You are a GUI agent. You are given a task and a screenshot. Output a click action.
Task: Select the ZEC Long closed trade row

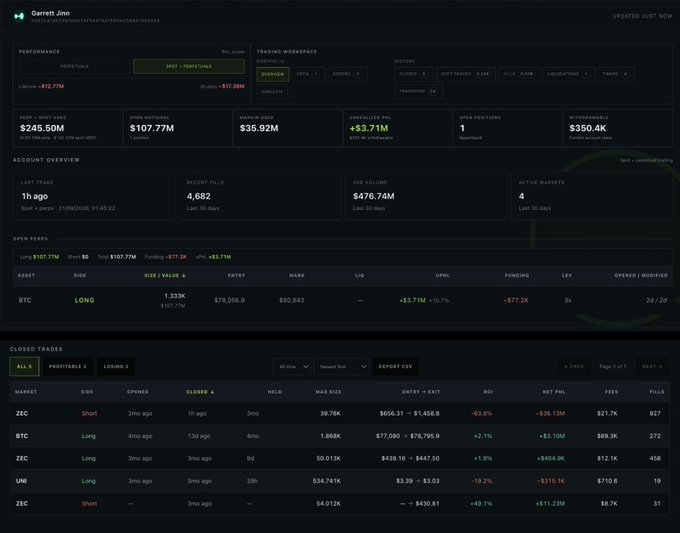click(340, 458)
